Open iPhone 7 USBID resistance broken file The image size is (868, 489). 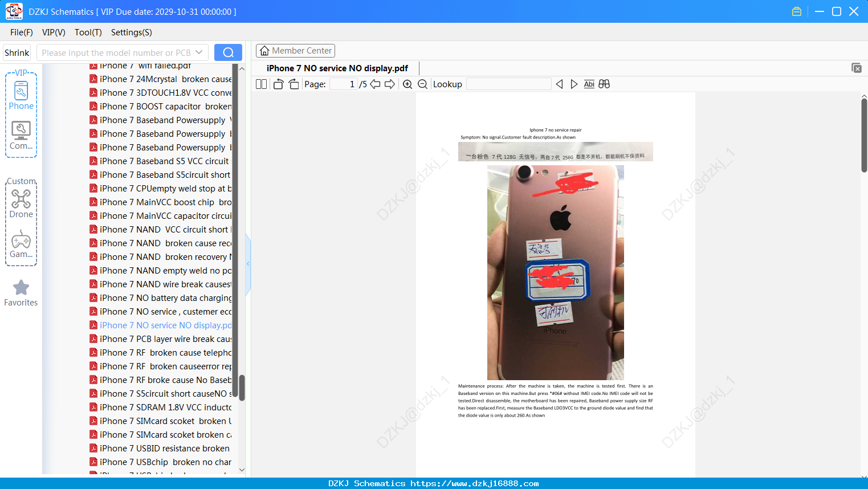tap(161, 449)
